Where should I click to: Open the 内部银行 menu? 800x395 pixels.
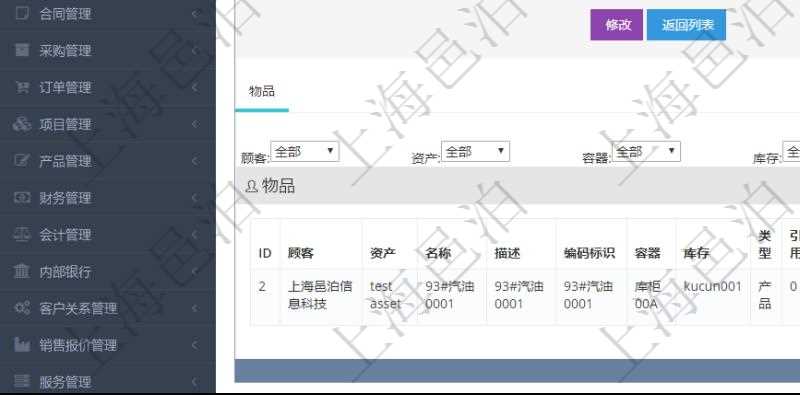[108, 271]
